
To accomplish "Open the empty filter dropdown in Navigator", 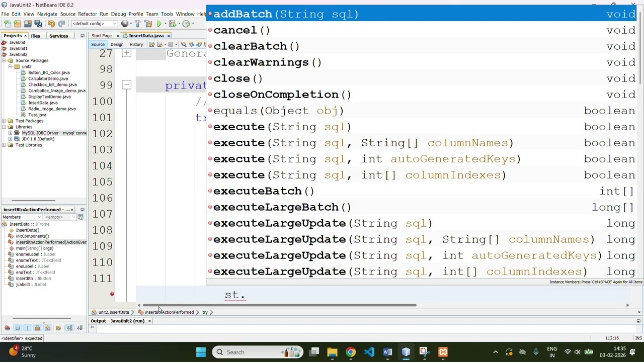I will coord(60,217).
